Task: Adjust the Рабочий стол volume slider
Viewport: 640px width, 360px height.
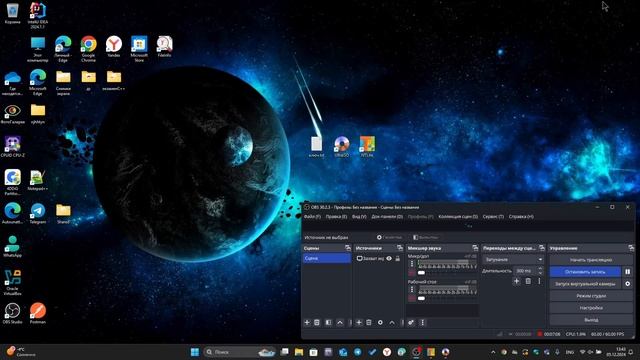Action: tap(447, 298)
